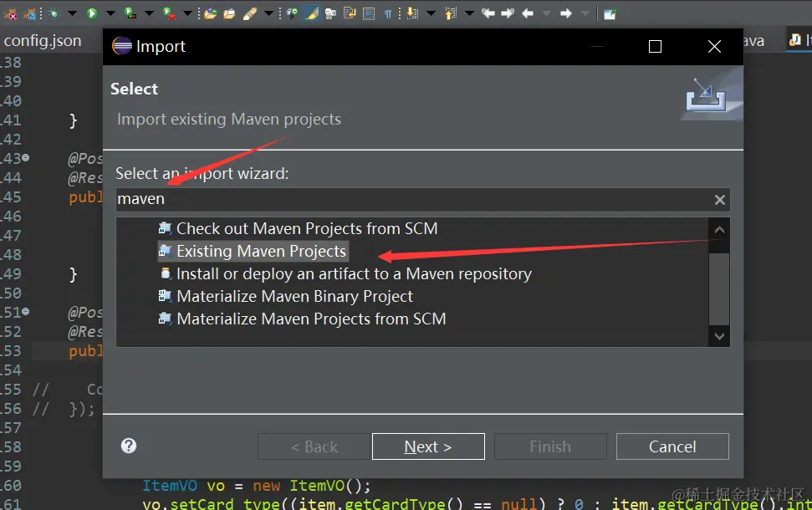812x510 pixels.
Task: Toggle the Word Wrap toolbar icon
Action: pos(350,13)
